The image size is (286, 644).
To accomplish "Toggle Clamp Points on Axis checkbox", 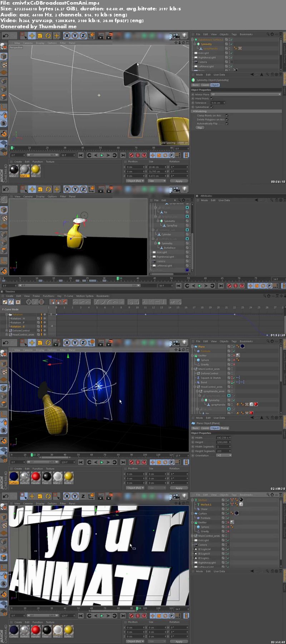I will (x=227, y=115).
